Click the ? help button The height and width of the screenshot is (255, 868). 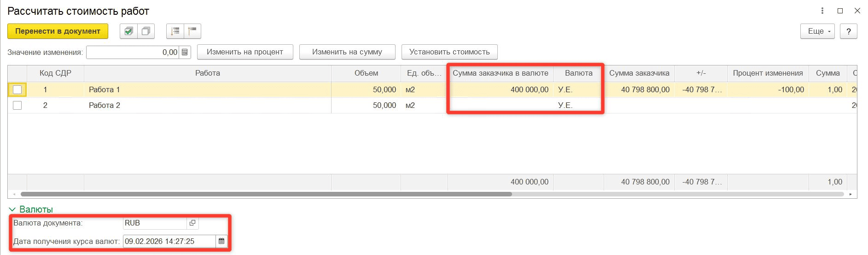pos(849,31)
